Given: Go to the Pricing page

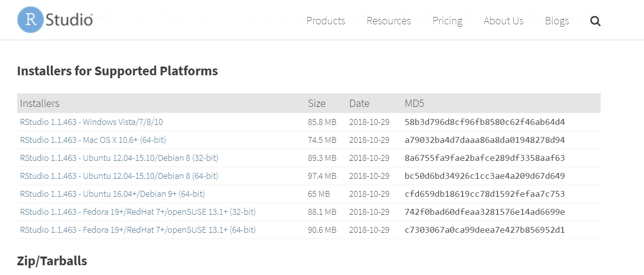Looking at the screenshot, I should pos(447,21).
